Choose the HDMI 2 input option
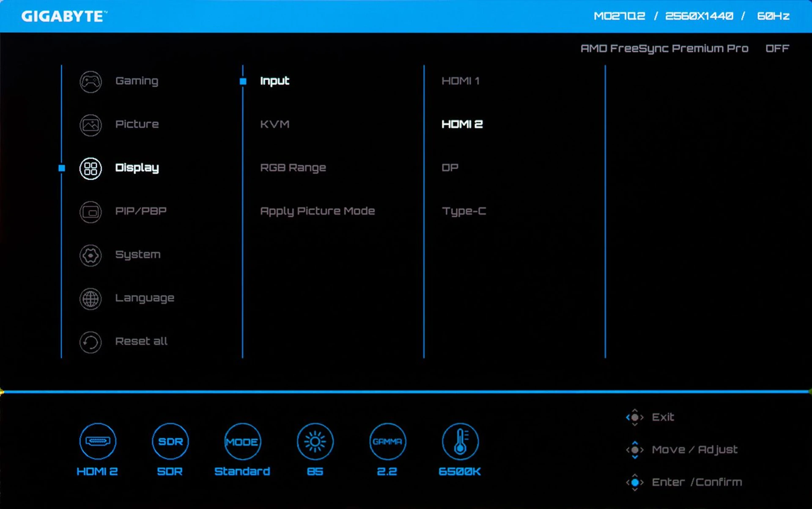812x509 pixels. tap(462, 124)
